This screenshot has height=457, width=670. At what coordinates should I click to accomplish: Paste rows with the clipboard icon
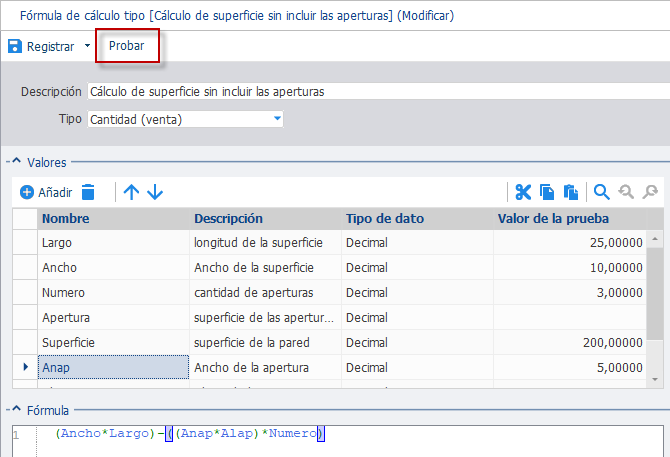click(570, 192)
